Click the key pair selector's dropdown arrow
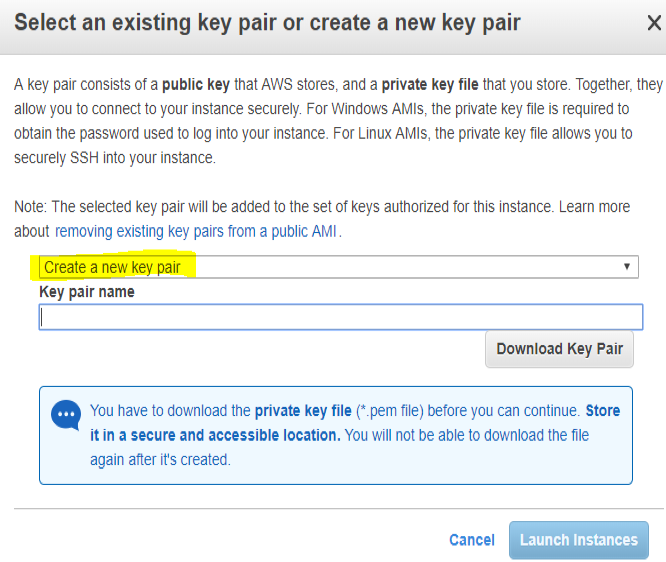666x562 pixels. [x=627, y=267]
